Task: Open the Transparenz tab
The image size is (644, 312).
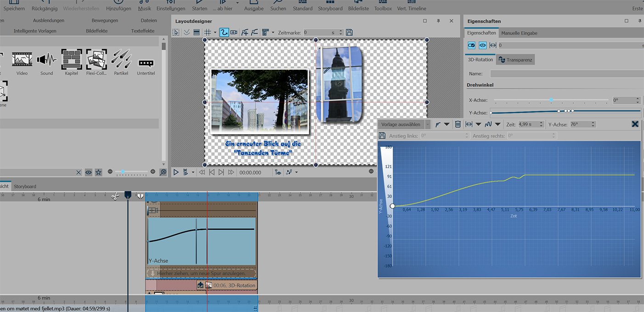Action: point(515,60)
